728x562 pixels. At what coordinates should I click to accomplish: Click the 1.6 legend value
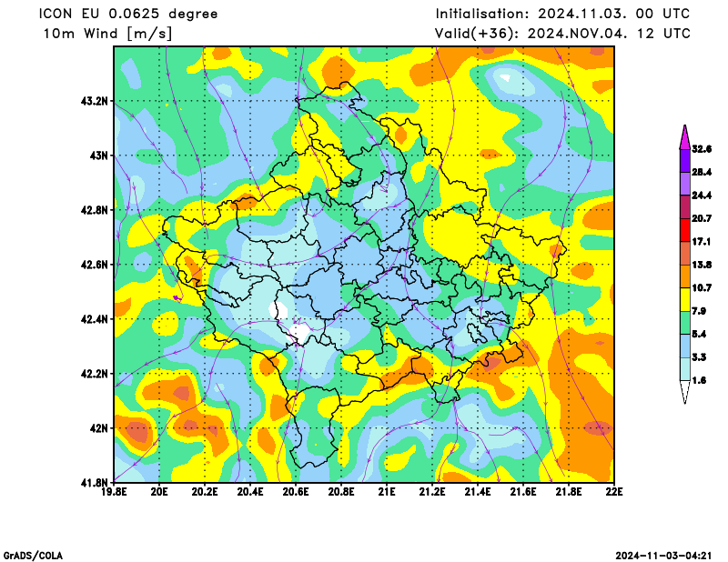(699, 380)
